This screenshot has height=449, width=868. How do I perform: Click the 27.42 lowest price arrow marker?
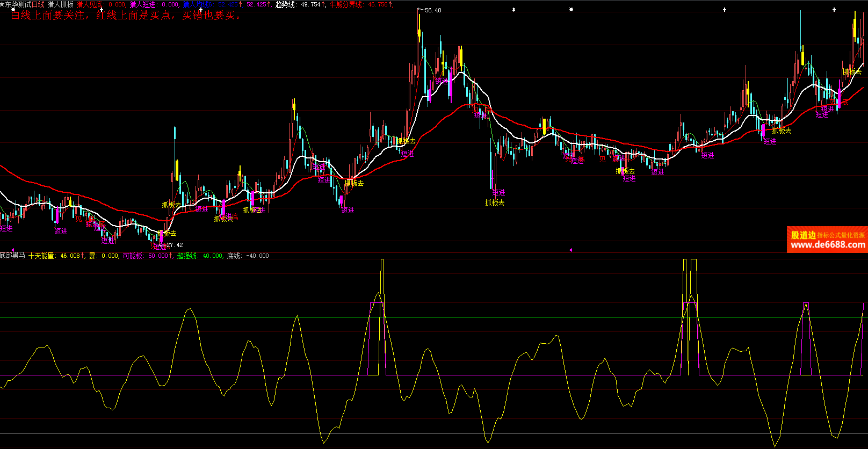173,245
